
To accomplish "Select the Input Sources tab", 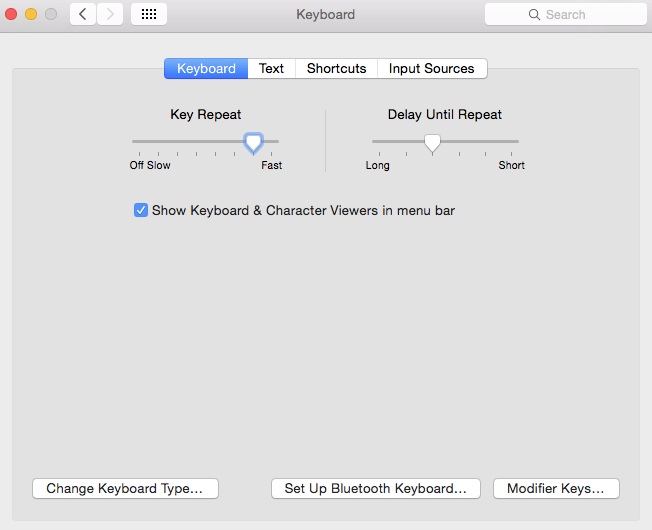I will (431, 68).
